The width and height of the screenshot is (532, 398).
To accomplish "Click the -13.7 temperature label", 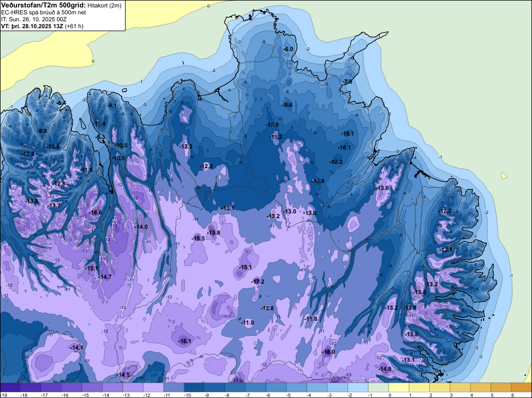I will [54, 205].
